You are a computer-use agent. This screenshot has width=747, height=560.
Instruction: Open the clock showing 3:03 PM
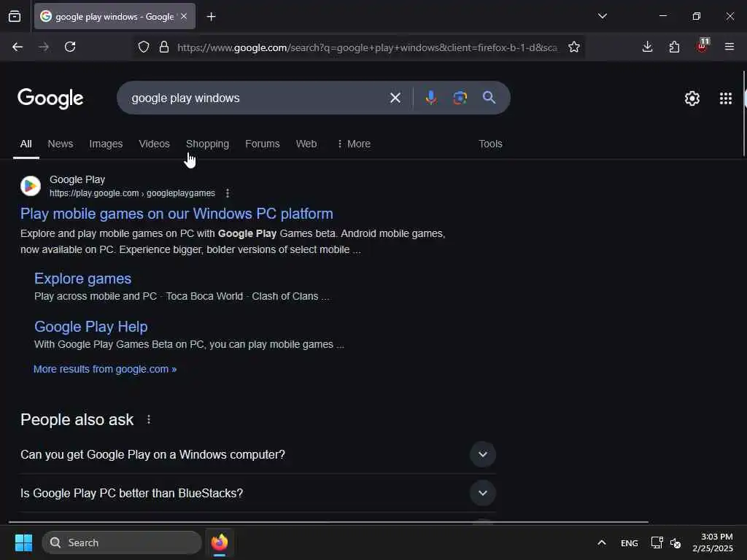[712, 542]
